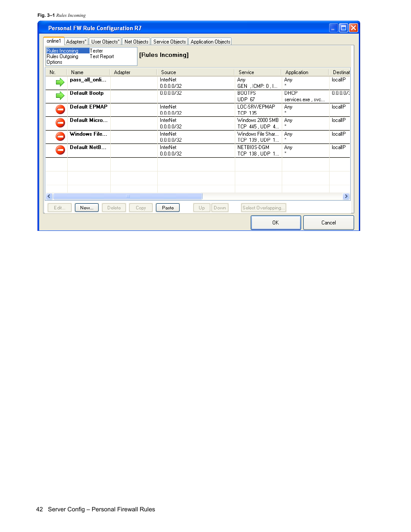Open the Service Objects tab
The image size is (411, 532).
pyautogui.click(x=169, y=42)
